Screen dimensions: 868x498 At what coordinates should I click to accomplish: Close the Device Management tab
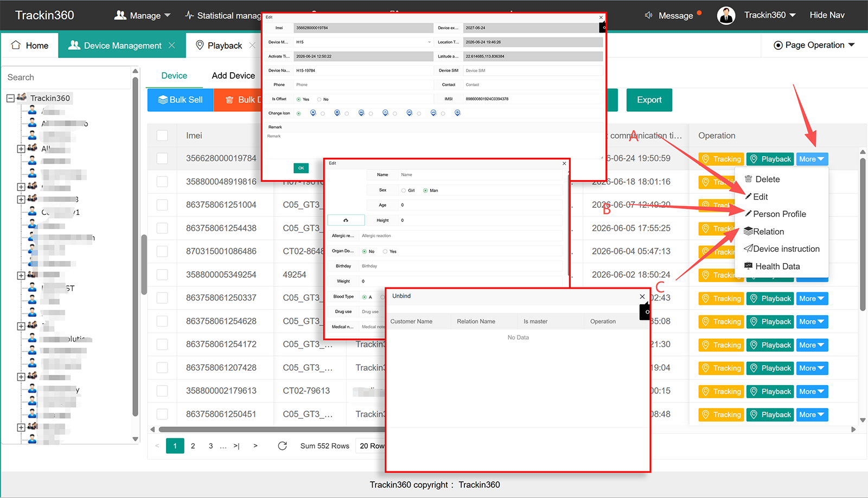pyautogui.click(x=172, y=45)
